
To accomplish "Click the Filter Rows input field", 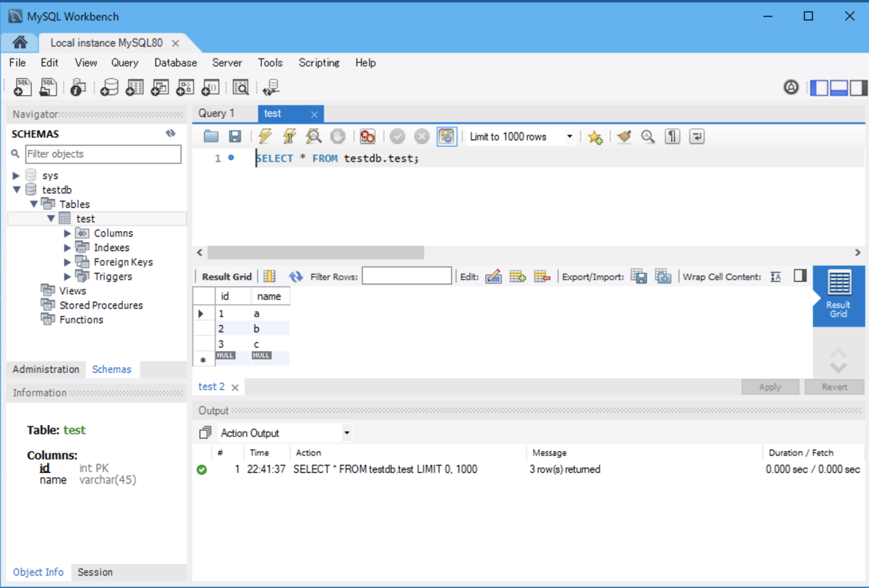I will click(406, 276).
